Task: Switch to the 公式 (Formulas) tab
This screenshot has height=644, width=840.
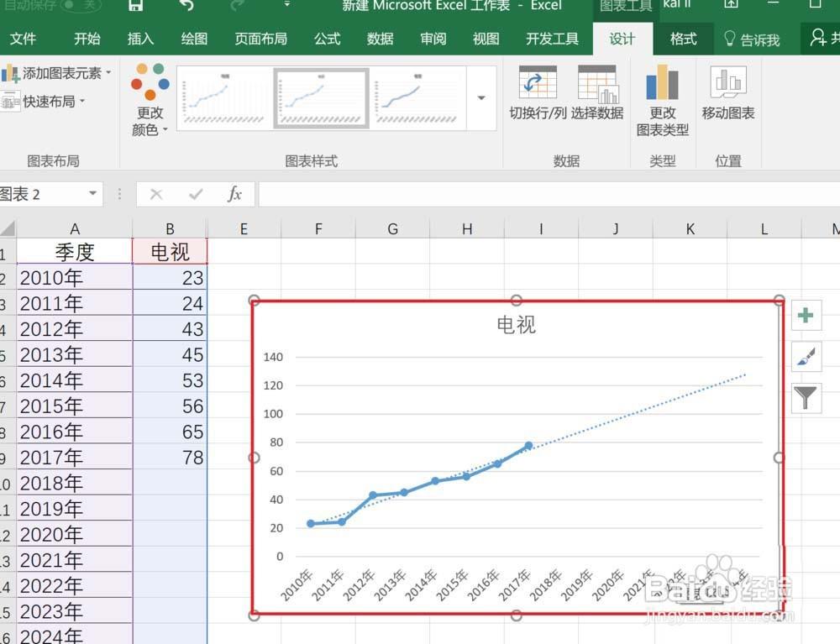Action: (328, 39)
